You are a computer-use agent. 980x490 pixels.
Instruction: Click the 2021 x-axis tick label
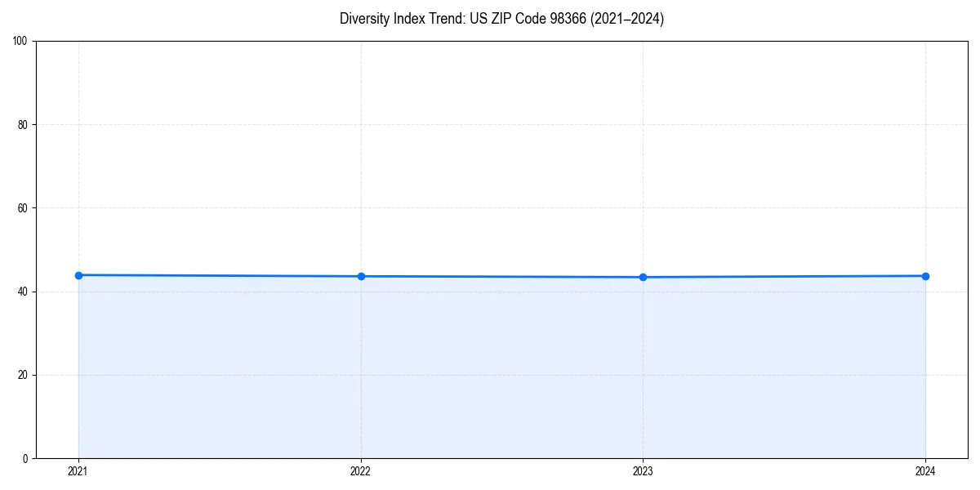78,471
